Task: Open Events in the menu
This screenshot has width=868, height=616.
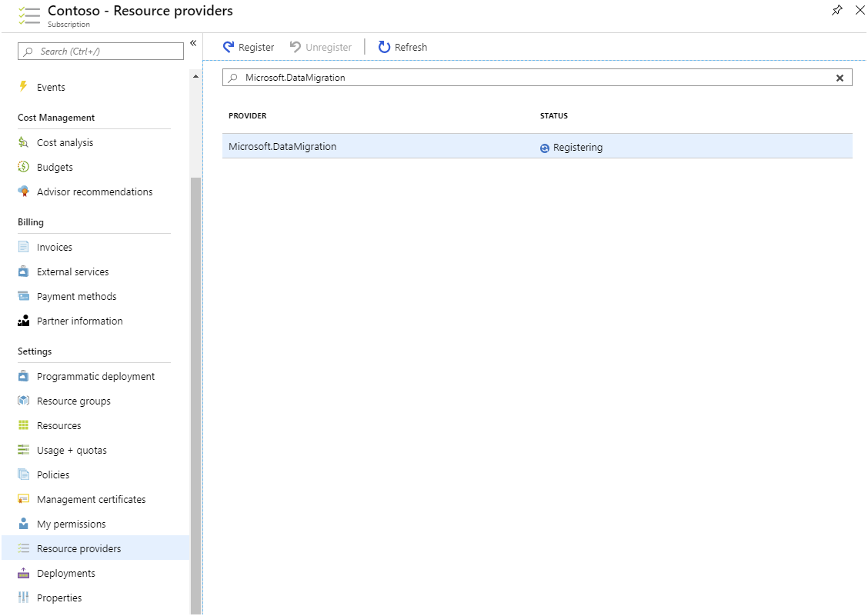Action: (x=51, y=87)
